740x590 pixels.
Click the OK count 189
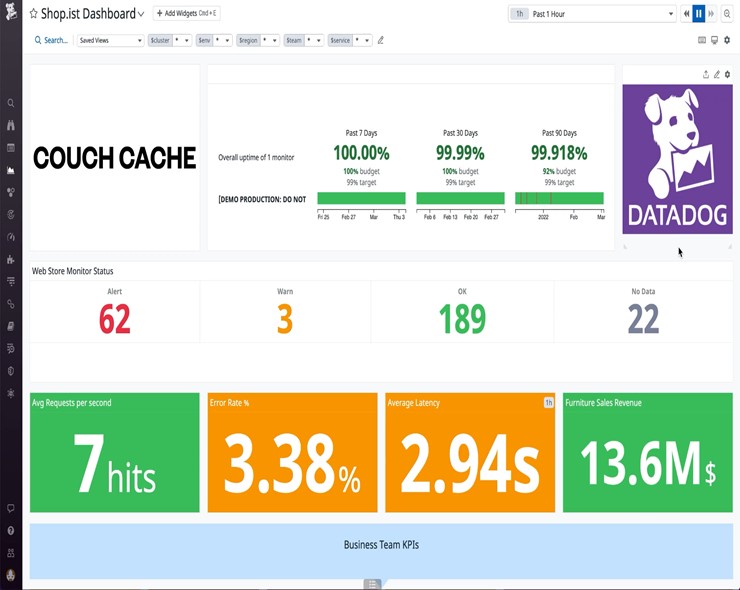[x=462, y=319]
